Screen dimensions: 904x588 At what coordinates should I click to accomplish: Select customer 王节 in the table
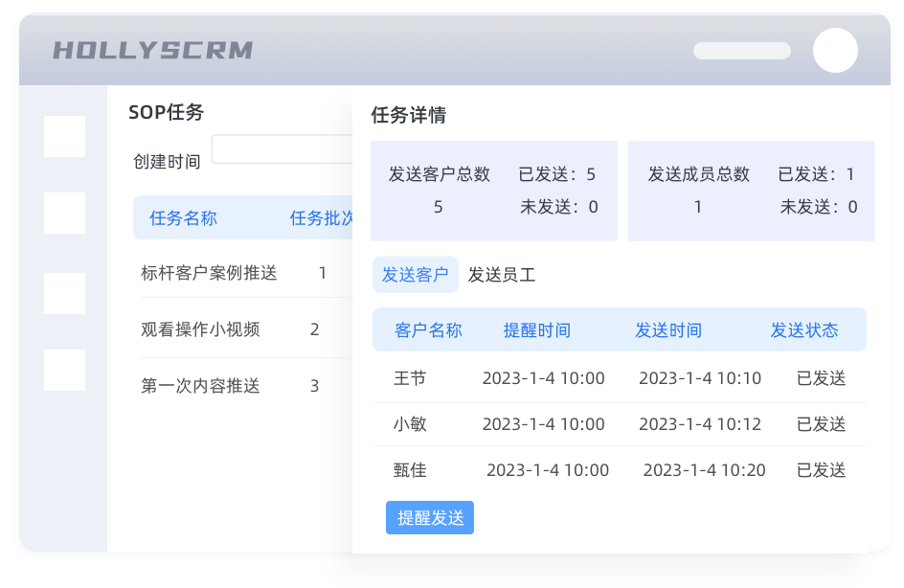[x=410, y=378]
